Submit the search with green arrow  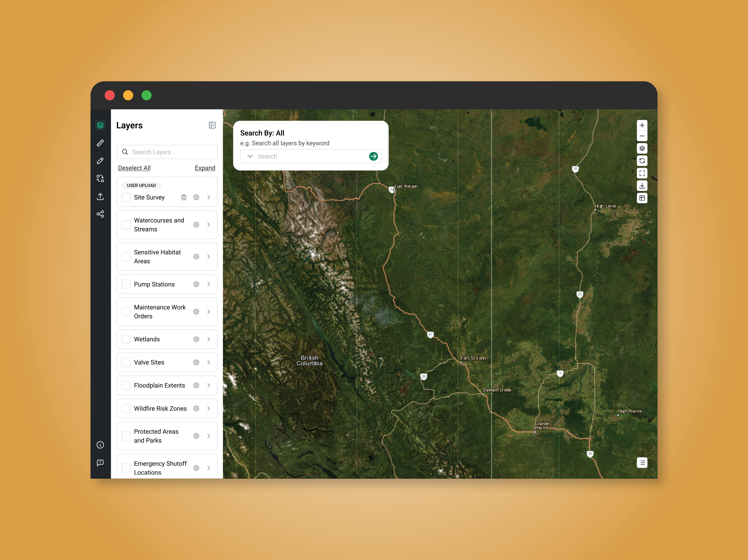pyautogui.click(x=373, y=156)
